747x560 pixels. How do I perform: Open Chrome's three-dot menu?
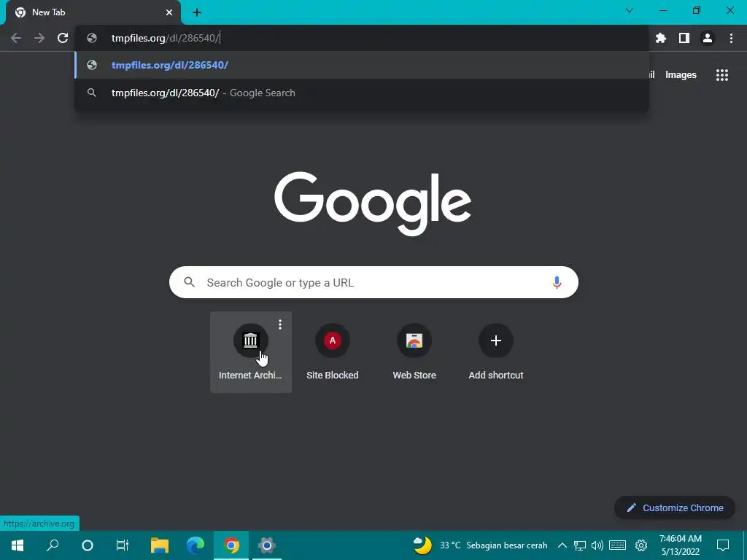(731, 38)
